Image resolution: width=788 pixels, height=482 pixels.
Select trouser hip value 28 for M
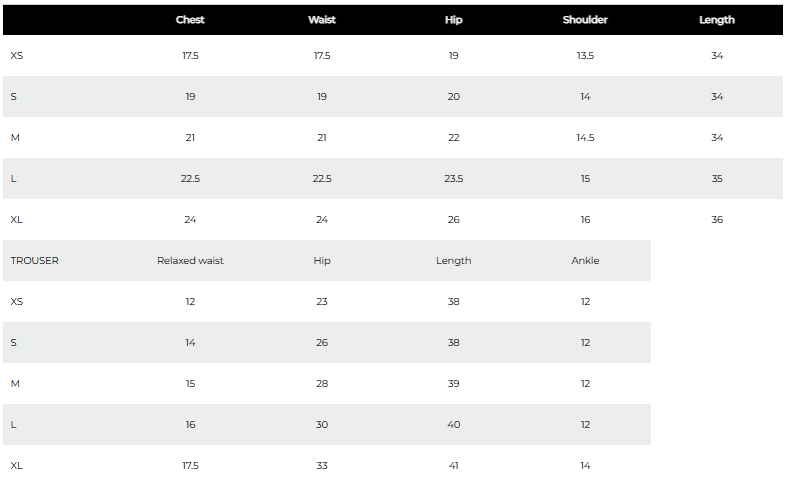[x=322, y=383]
